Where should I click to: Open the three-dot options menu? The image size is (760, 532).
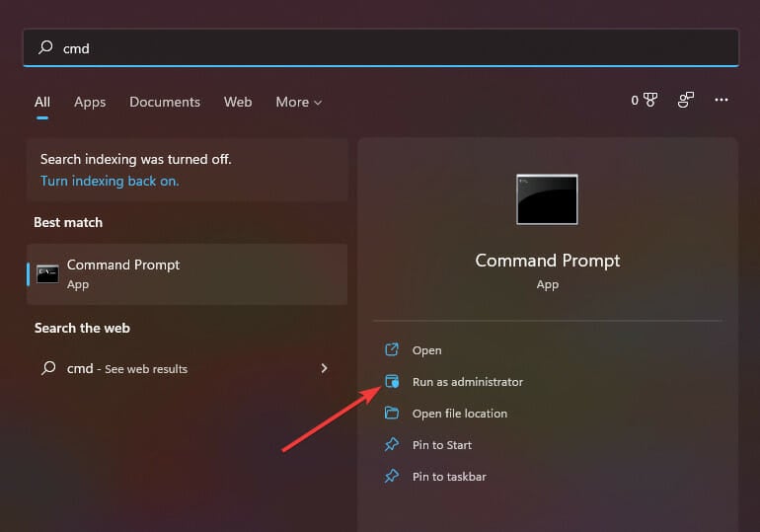click(x=722, y=100)
